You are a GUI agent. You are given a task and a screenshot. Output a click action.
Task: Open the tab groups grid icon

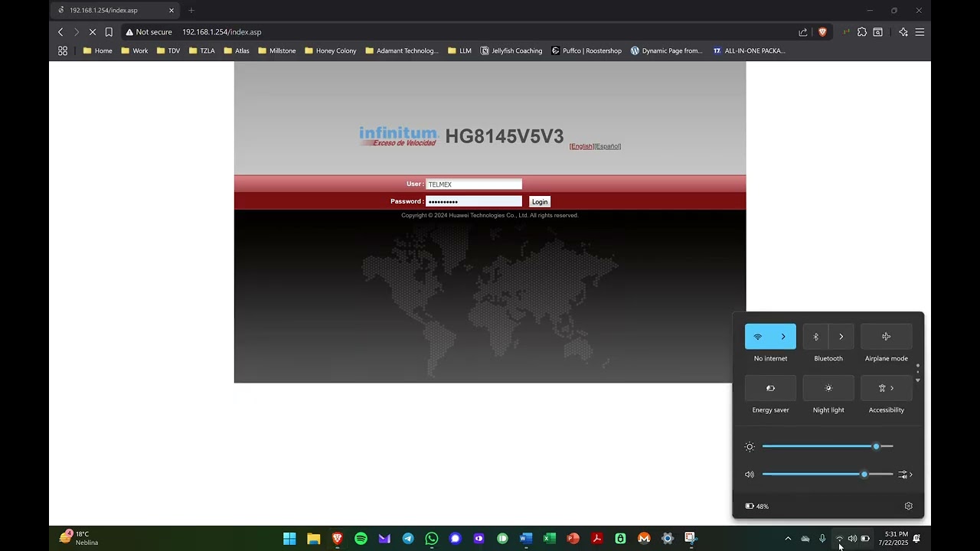pyautogui.click(x=63, y=51)
